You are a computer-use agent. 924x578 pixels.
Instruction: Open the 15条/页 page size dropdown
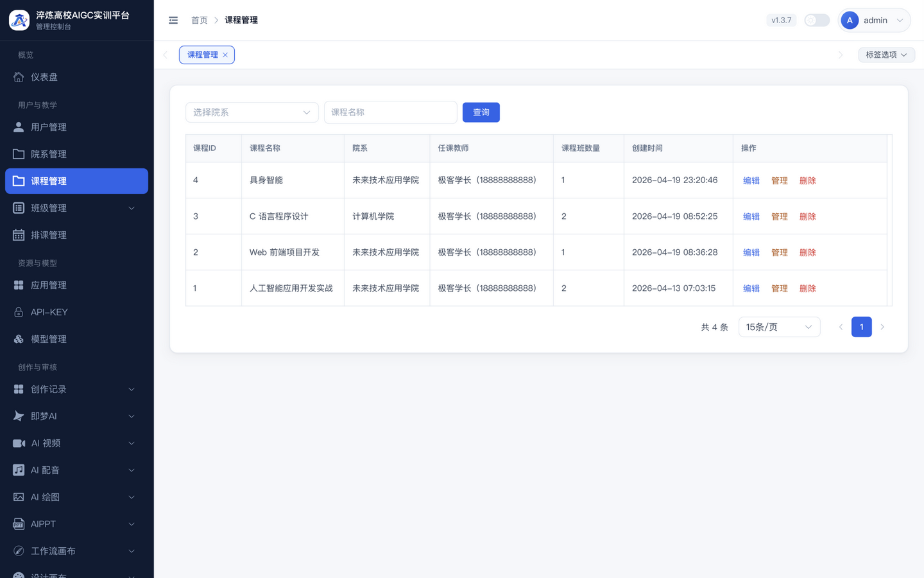780,327
